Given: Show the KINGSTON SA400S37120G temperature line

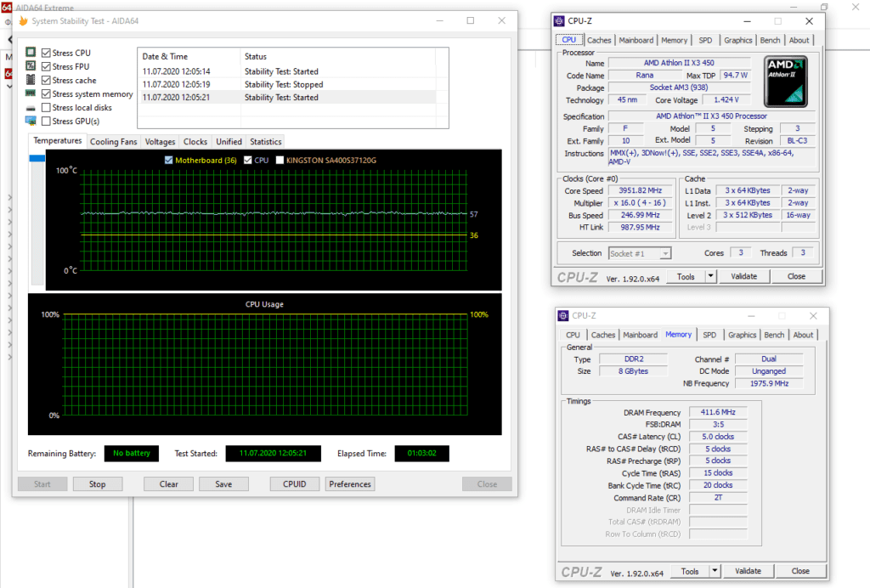Looking at the screenshot, I should point(280,161).
